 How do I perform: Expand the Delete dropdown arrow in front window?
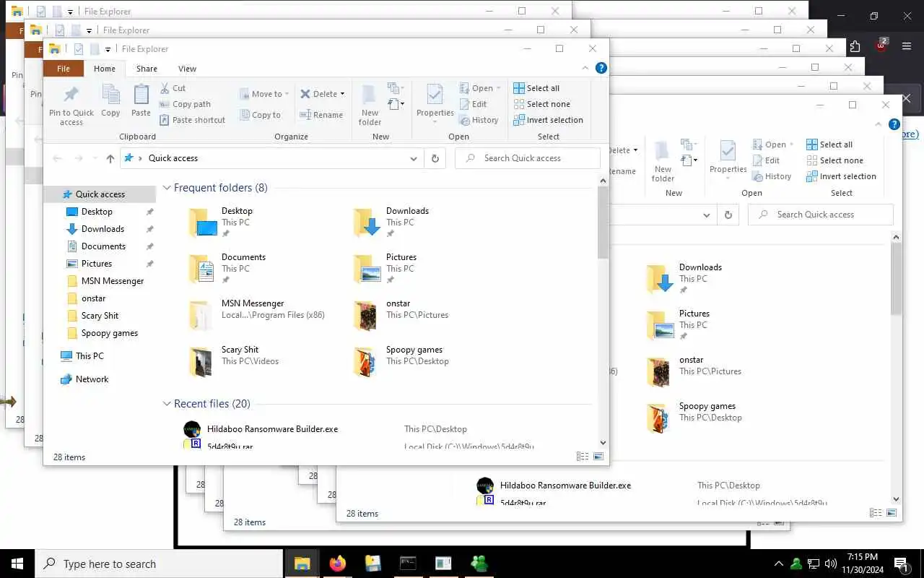(x=342, y=94)
